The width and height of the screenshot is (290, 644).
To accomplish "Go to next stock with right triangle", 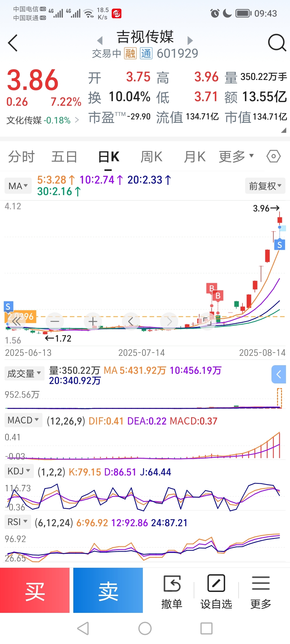I will (x=190, y=41).
